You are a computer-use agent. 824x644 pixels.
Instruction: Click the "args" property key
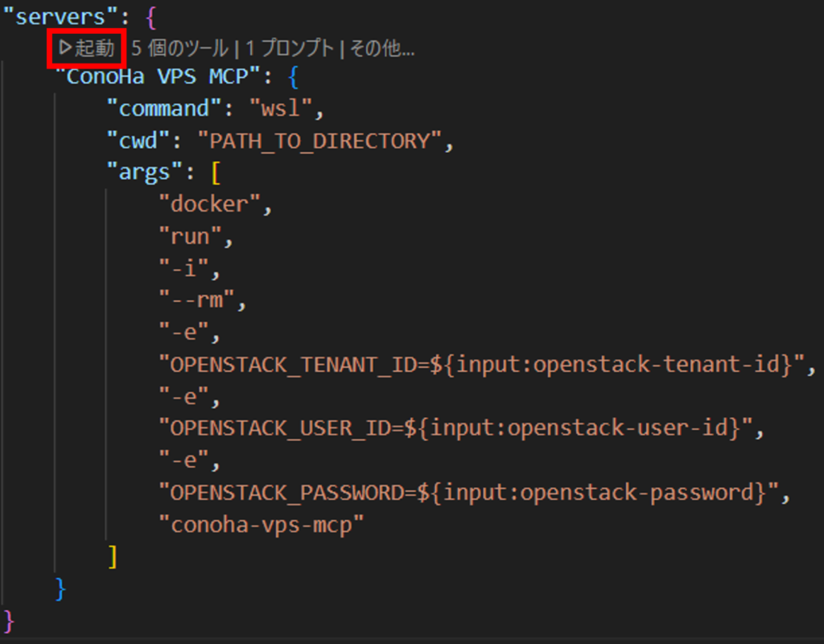coord(145,172)
